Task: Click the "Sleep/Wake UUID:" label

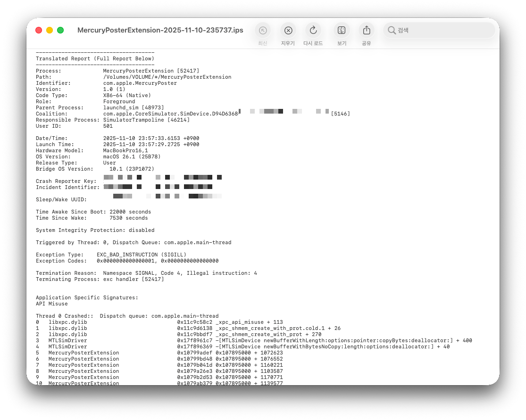Action: (x=61, y=199)
